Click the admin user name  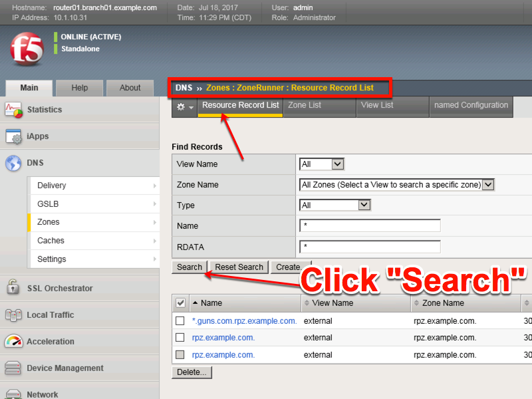pos(303,7)
